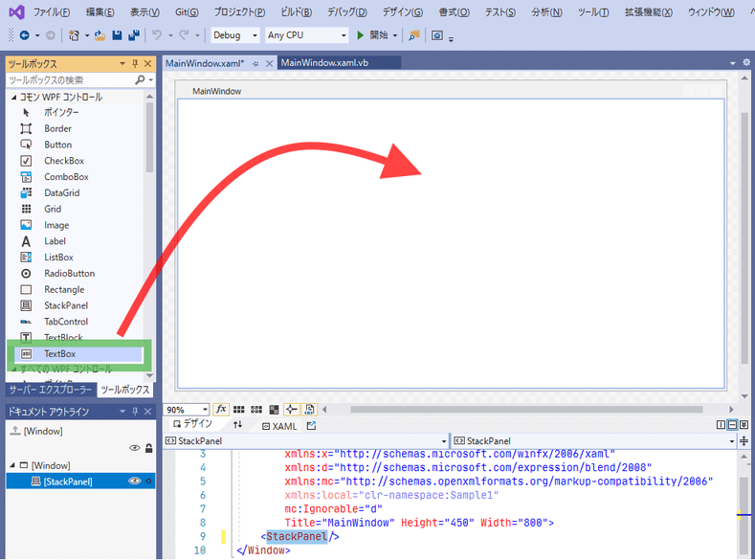The height and width of the screenshot is (560, 755).
Task: Switch to the XAML view tab
Action: (x=279, y=425)
